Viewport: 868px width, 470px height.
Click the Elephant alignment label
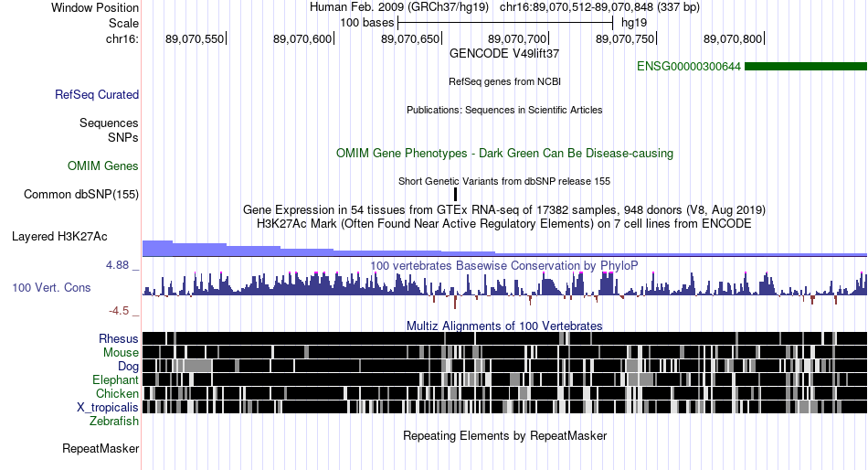[115, 379]
